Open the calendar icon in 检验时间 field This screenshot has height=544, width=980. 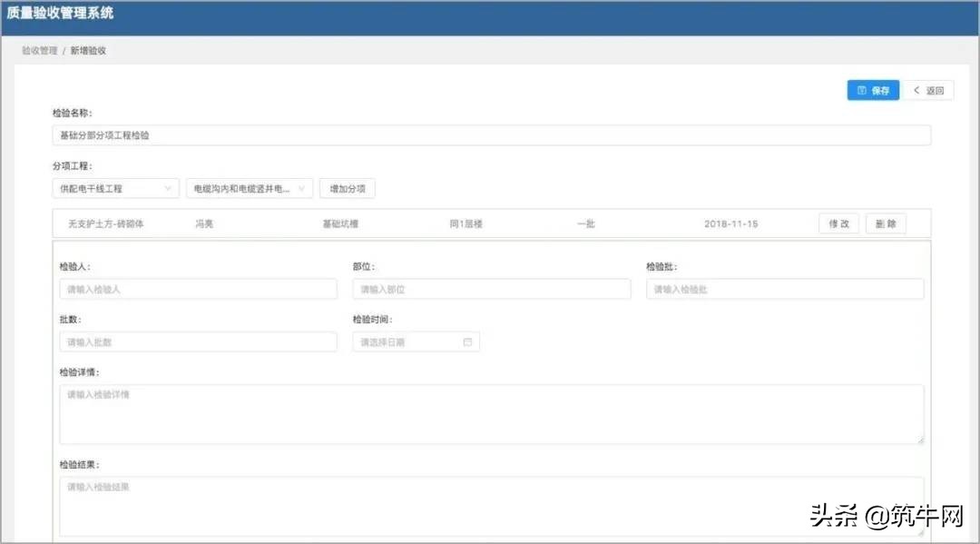[468, 341]
